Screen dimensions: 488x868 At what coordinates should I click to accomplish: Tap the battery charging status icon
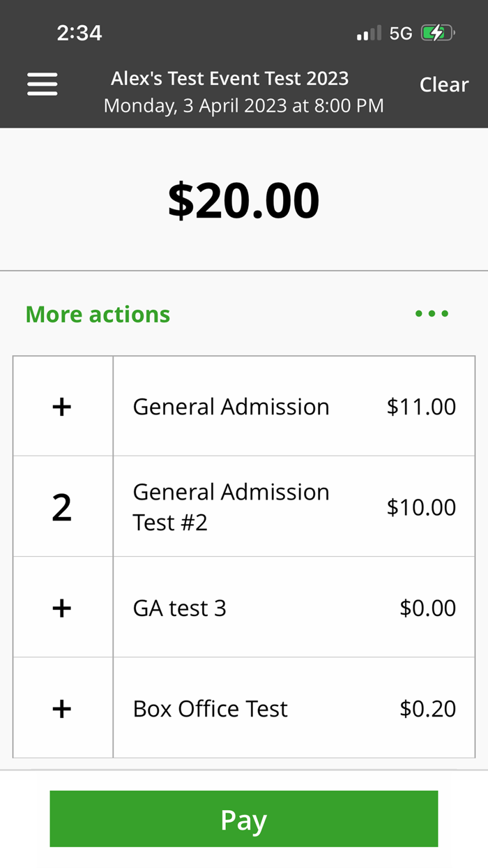(x=437, y=33)
